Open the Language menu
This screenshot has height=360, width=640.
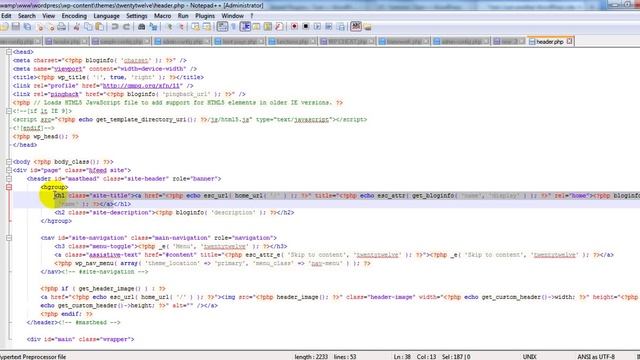click(x=107, y=16)
